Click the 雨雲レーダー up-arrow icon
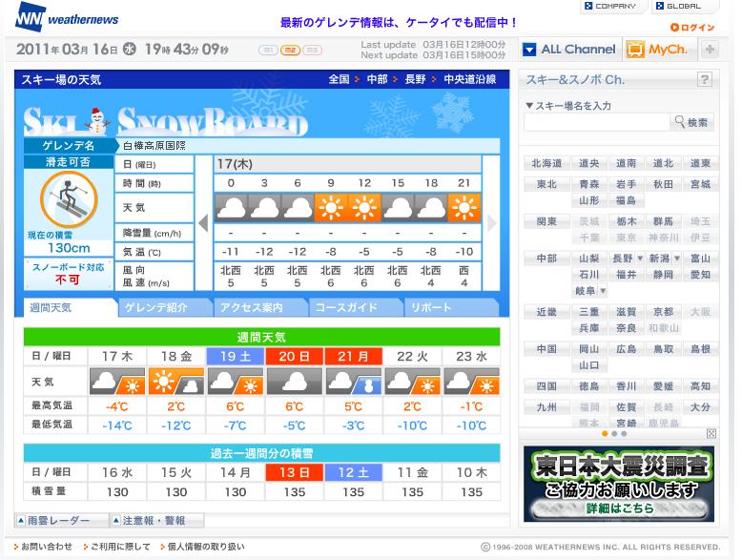The width and height of the screenshot is (742, 560). [21, 521]
